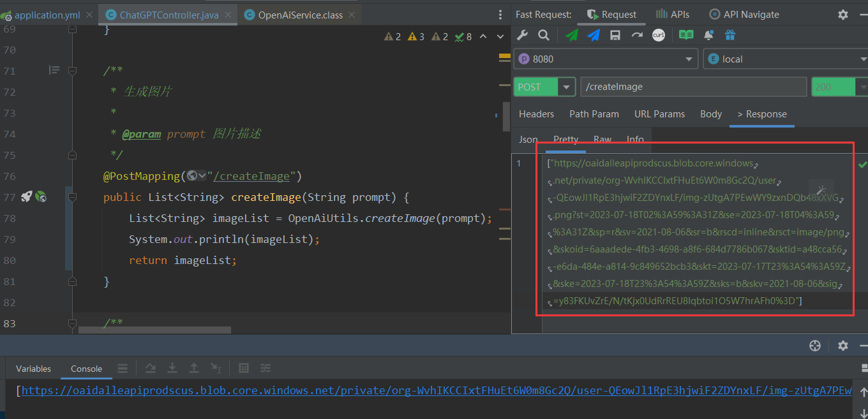Click step over icon in debug toolbar
This screenshot has width=868, height=419.
[151, 368]
